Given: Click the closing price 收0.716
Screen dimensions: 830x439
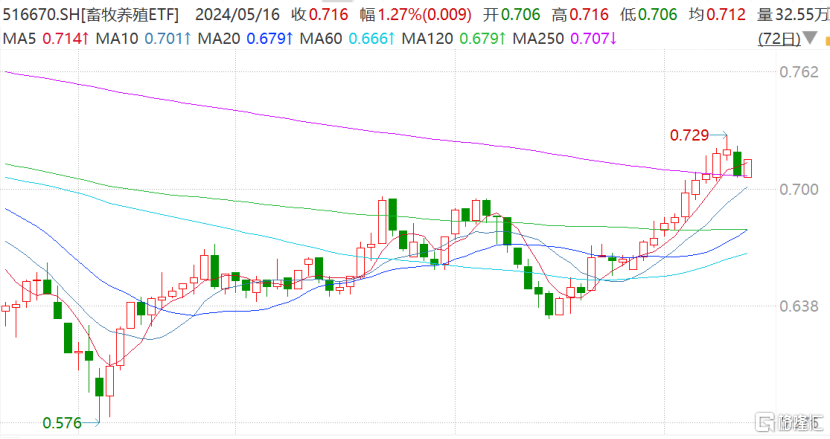Looking at the screenshot, I should [320, 14].
